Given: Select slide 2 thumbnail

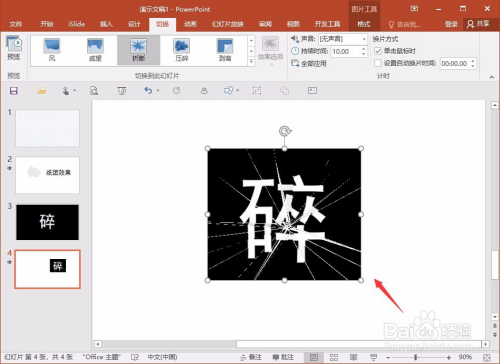Looking at the screenshot, I should (x=47, y=175).
